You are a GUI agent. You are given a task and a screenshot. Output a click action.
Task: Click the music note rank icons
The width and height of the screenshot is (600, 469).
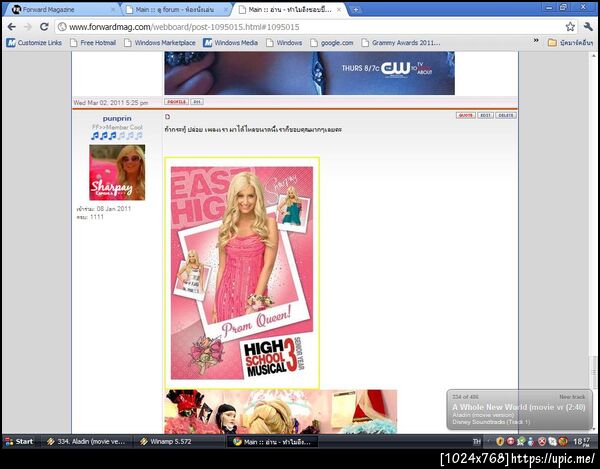[x=117, y=135]
